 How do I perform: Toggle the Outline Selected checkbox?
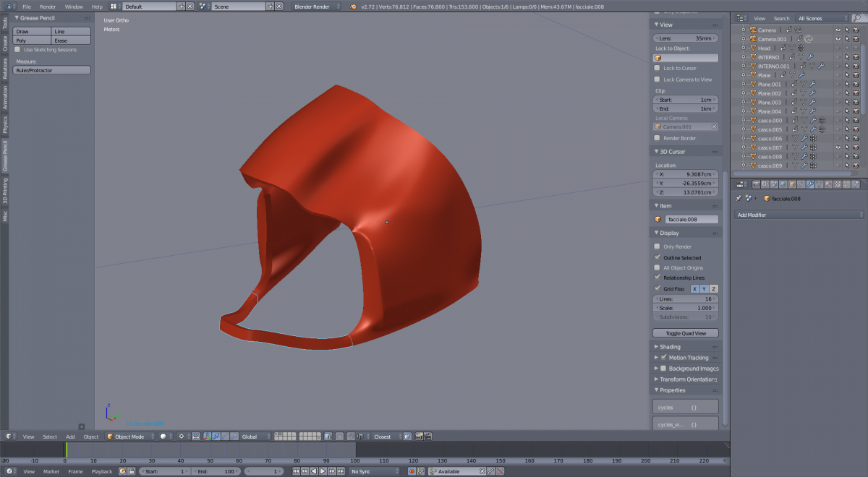pos(657,257)
